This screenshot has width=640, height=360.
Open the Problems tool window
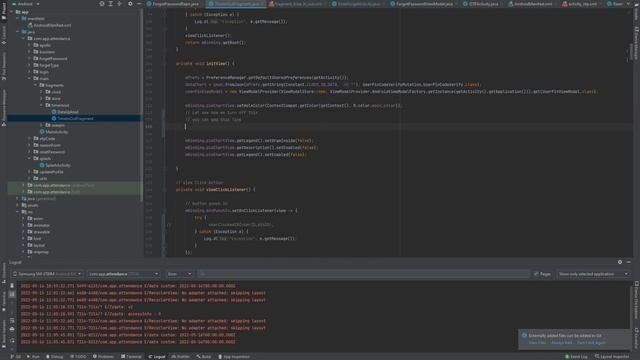103,357
